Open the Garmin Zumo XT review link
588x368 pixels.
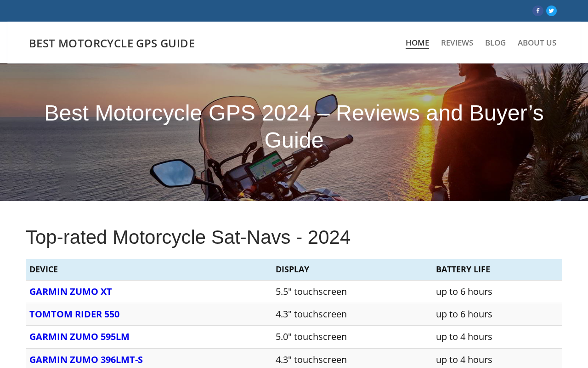pos(71,292)
